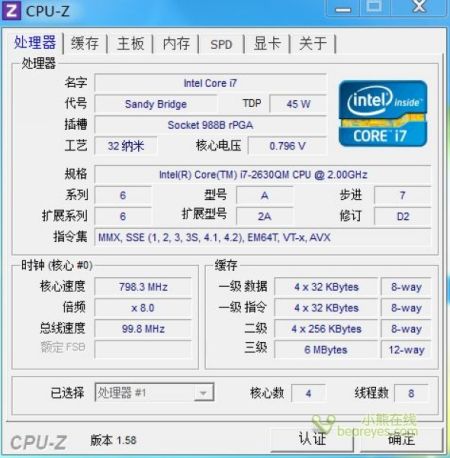Viewport: 450px width, 458px height.
Task: Click the 代号 Sandy Bridge field
Action: click(156, 104)
